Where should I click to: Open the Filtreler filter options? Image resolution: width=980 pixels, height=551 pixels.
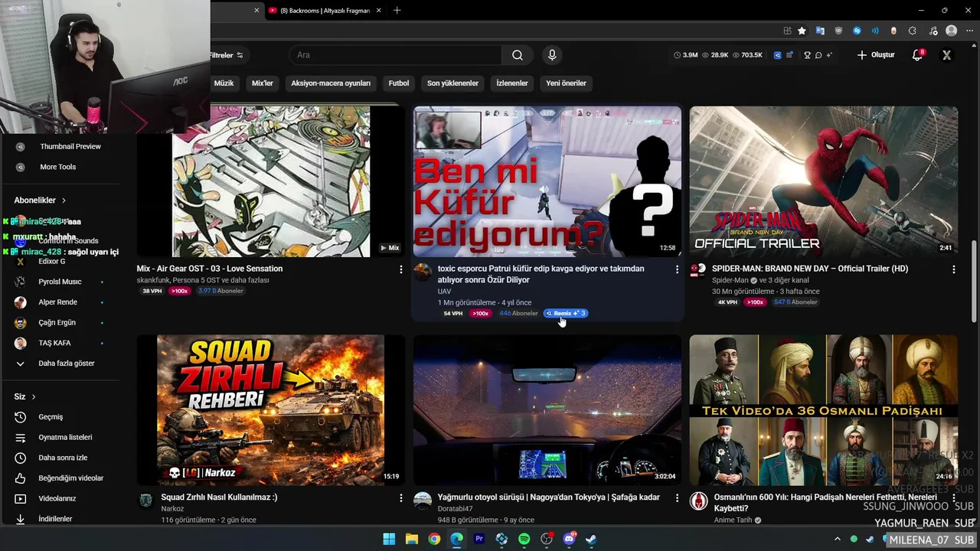pos(227,55)
